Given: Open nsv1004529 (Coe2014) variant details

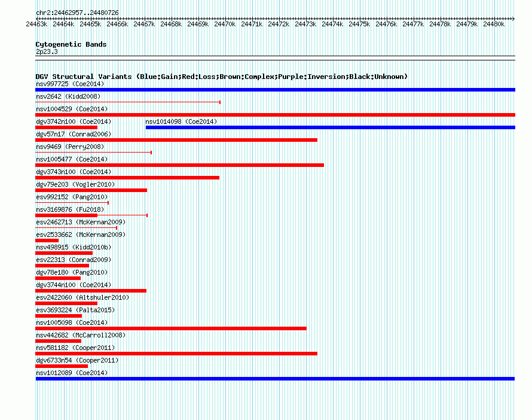Looking at the screenshot, I should tap(72, 109).
